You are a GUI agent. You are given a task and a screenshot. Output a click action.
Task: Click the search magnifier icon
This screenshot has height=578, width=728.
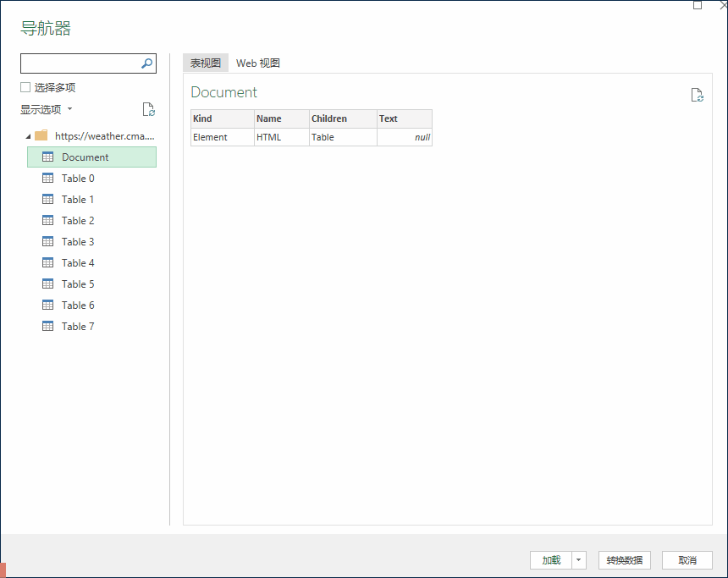[x=147, y=63]
